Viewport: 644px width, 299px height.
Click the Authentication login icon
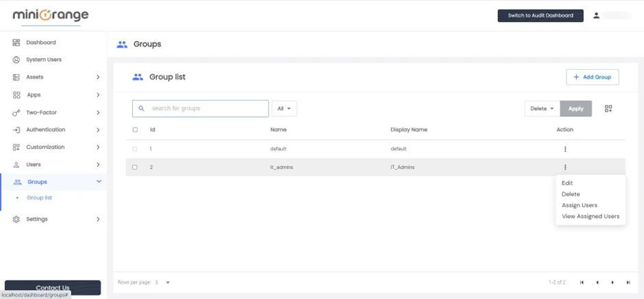16,129
